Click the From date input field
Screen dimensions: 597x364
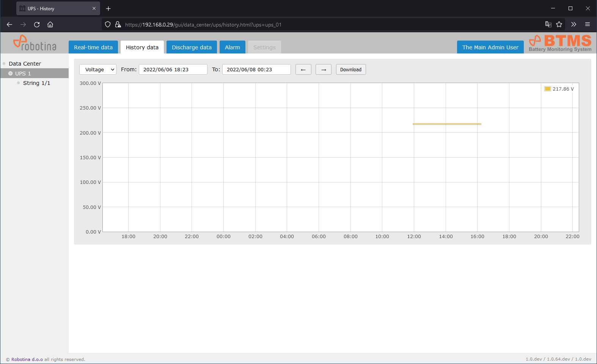[x=173, y=70]
